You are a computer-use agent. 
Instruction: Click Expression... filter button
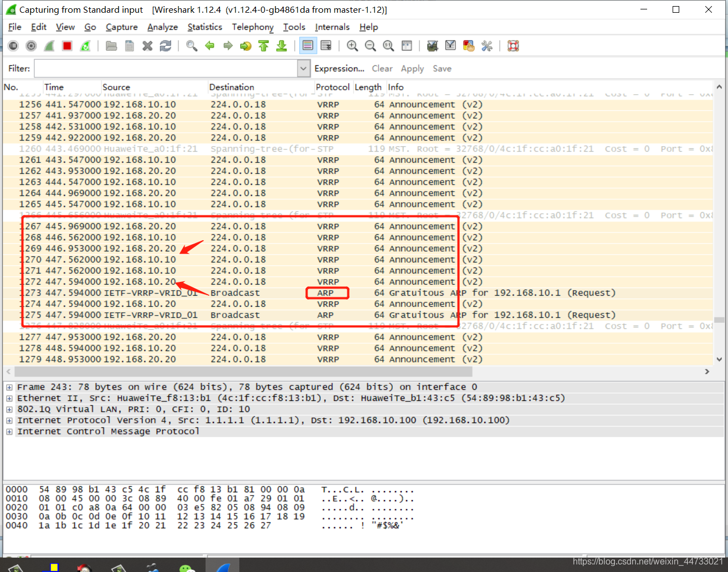click(x=339, y=69)
